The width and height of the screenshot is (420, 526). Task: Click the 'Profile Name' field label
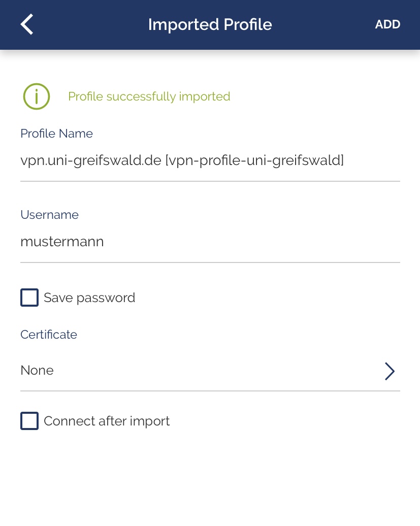tap(56, 134)
